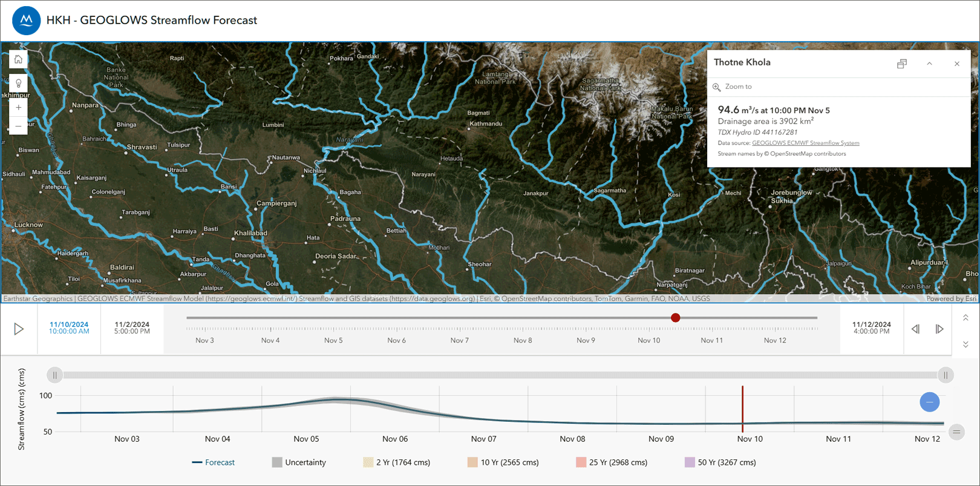980x486 pixels.
Task: Toggle the 2 Yr (1764 cms) legend item
Action: pos(396,462)
